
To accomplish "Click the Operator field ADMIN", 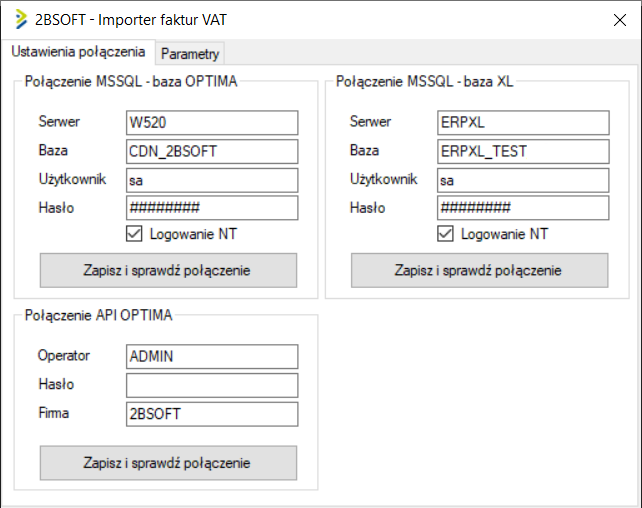I will [212, 356].
